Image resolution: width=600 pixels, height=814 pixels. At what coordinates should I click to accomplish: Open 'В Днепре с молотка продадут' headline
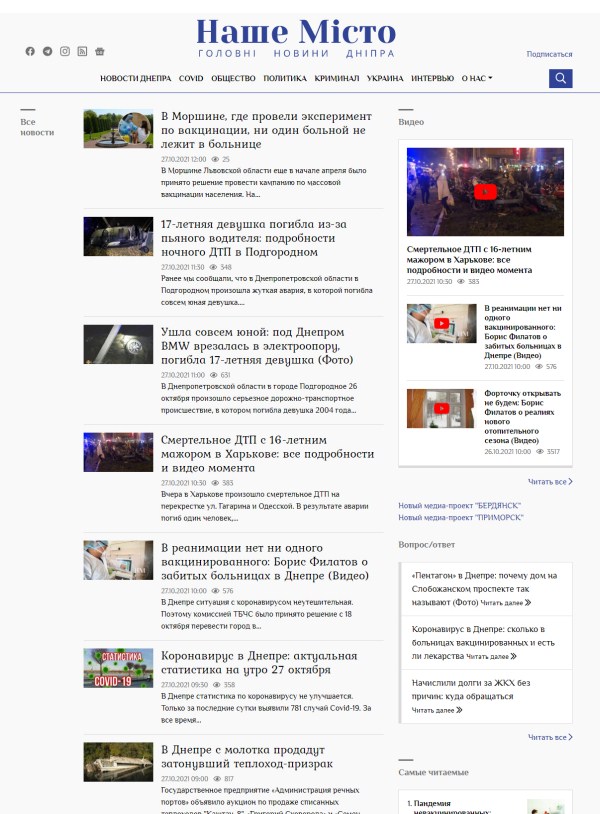click(x=247, y=757)
